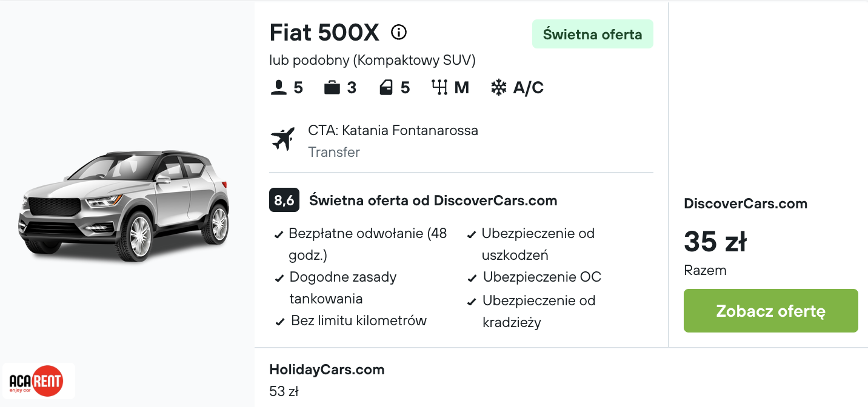
Task: Click the passenger seats icon
Action: tap(278, 88)
